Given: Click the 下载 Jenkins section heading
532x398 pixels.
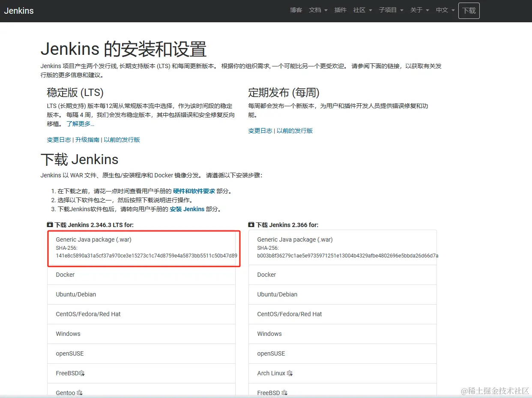Looking at the screenshot, I should (79, 159).
